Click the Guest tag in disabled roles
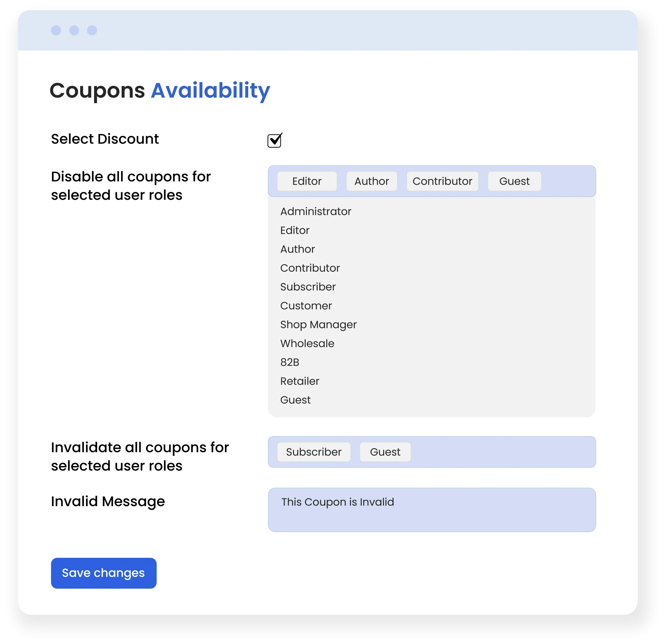This screenshot has width=665, height=644. click(x=514, y=181)
